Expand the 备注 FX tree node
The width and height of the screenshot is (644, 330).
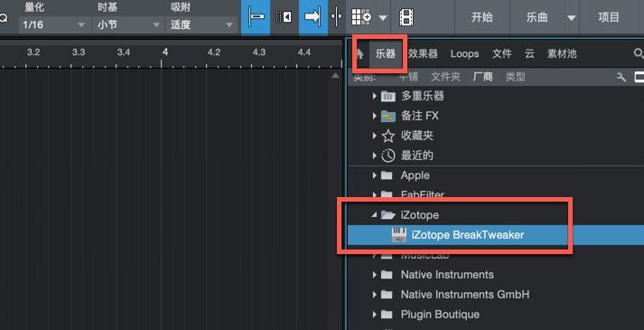[374, 116]
